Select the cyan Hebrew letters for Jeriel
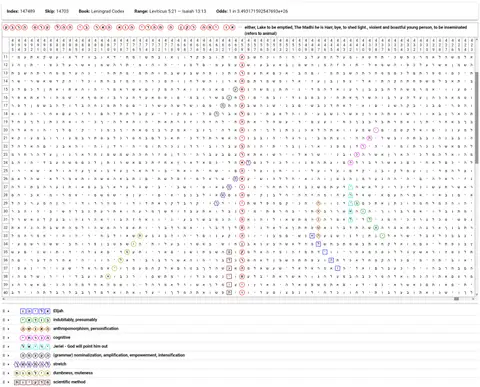 coord(35,346)
